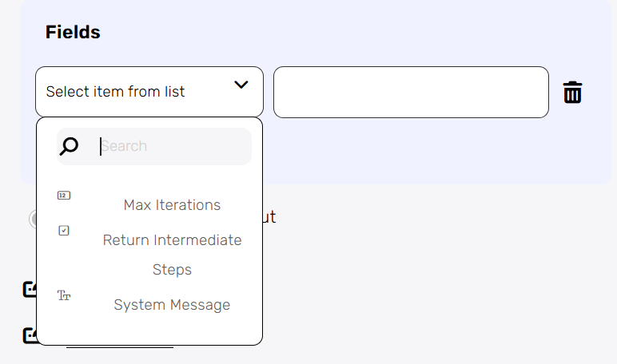
Task: Click the empty value field beside the dropdown
Action: (x=411, y=92)
